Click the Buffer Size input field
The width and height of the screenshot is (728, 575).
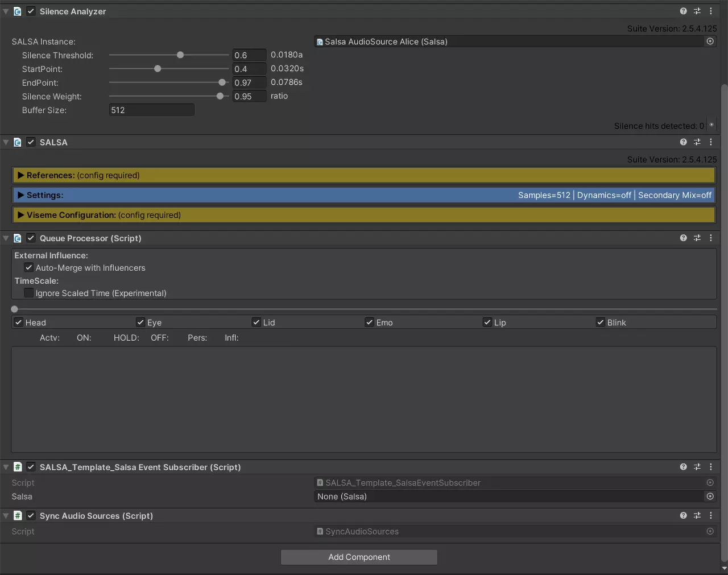coord(151,110)
